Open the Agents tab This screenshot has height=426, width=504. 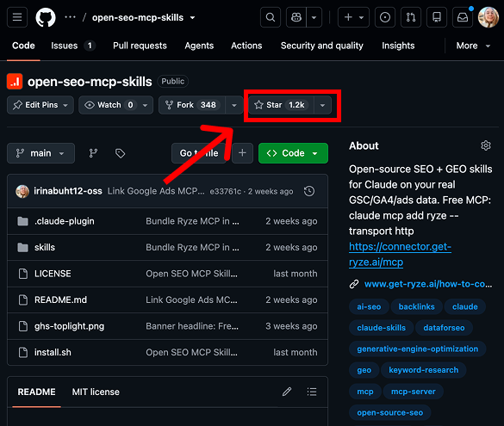[x=199, y=46]
